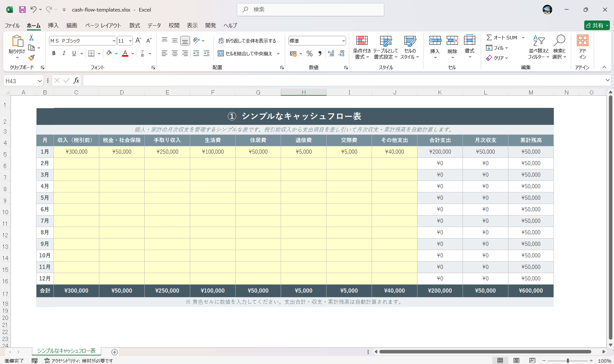Click the Format Painter brush icon
The image size is (614, 364).
coord(31,58)
